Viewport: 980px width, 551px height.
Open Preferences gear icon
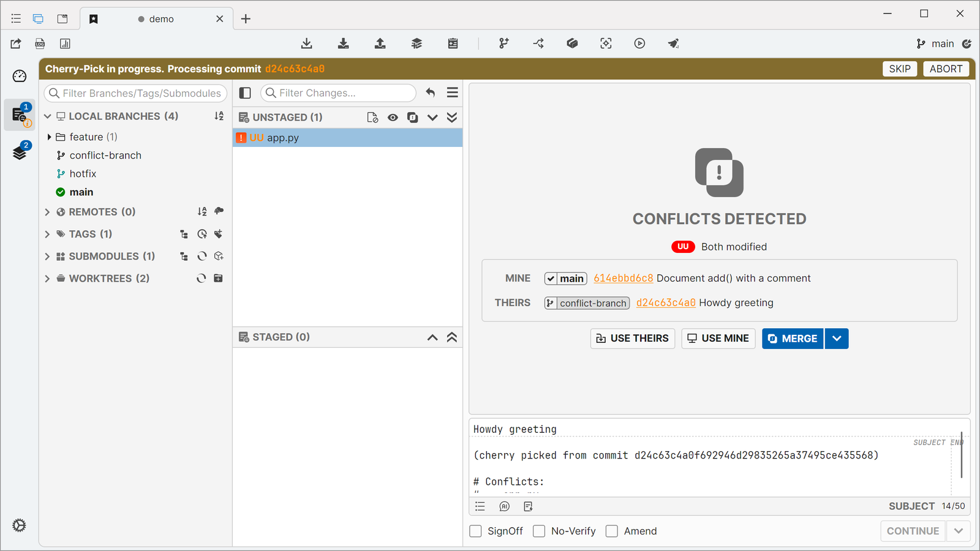[20, 525]
